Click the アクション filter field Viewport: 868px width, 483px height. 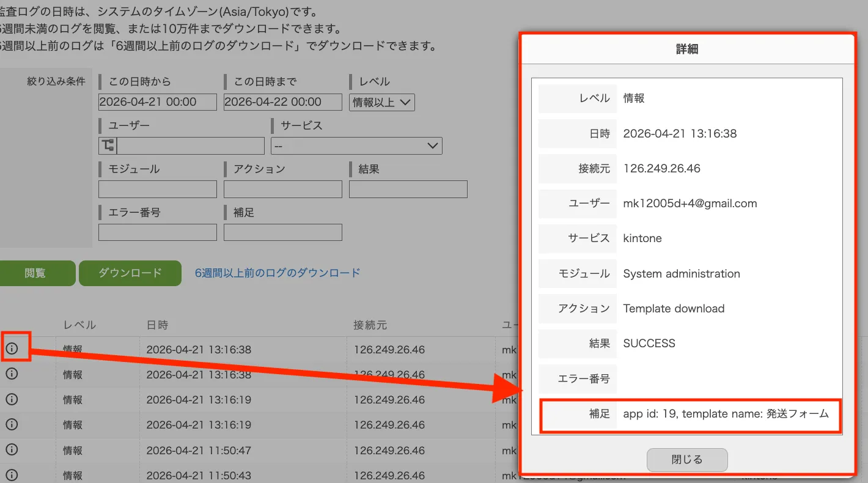click(282, 189)
